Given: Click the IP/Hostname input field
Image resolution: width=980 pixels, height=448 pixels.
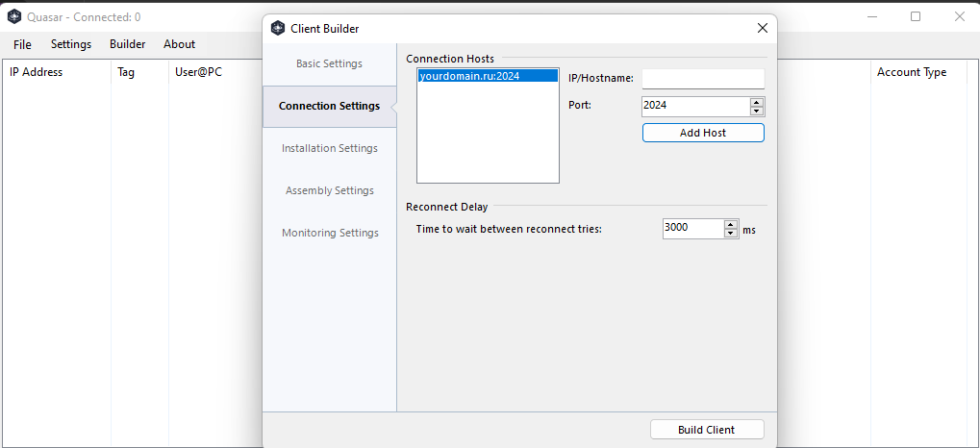Looking at the screenshot, I should [x=703, y=79].
